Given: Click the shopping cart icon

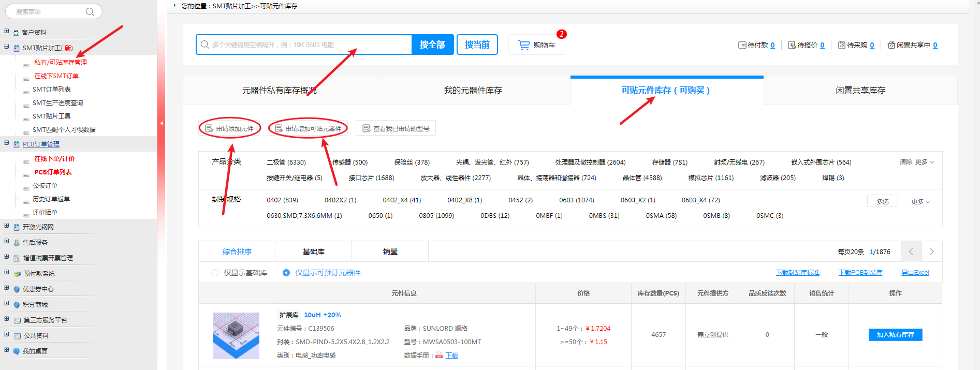Looking at the screenshot, I should (x=524, y=45).
